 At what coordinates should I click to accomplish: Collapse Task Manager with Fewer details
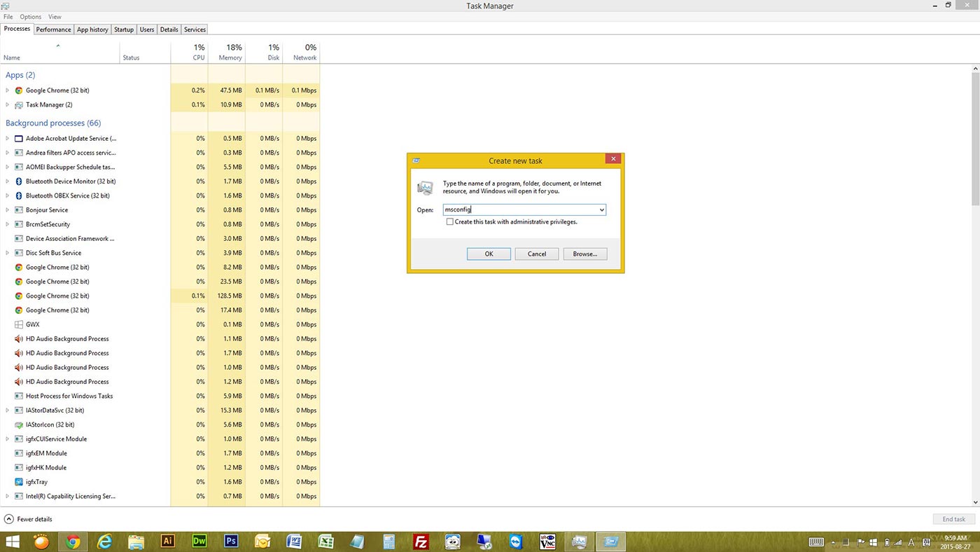[28, 519]
